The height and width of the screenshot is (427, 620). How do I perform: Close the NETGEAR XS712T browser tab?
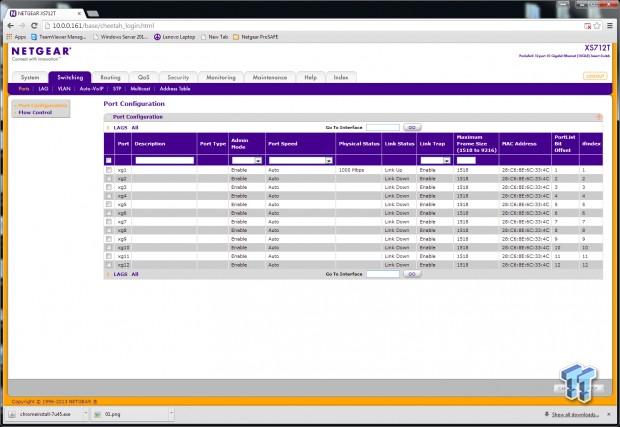click(x=79, y=13)
